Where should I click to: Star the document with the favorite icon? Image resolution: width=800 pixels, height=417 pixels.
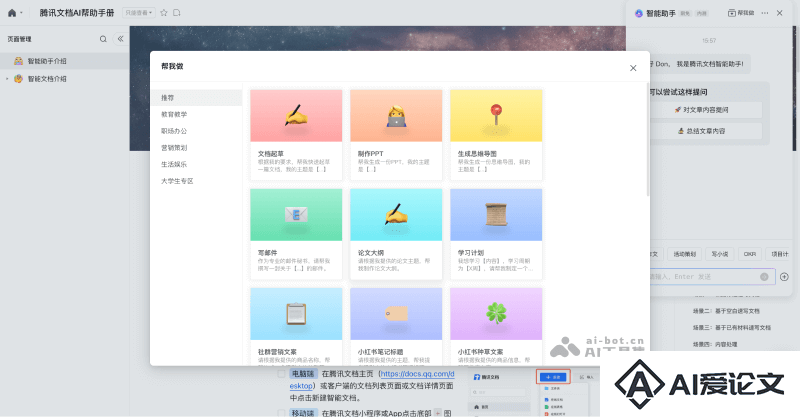click(x=164, y=13)
